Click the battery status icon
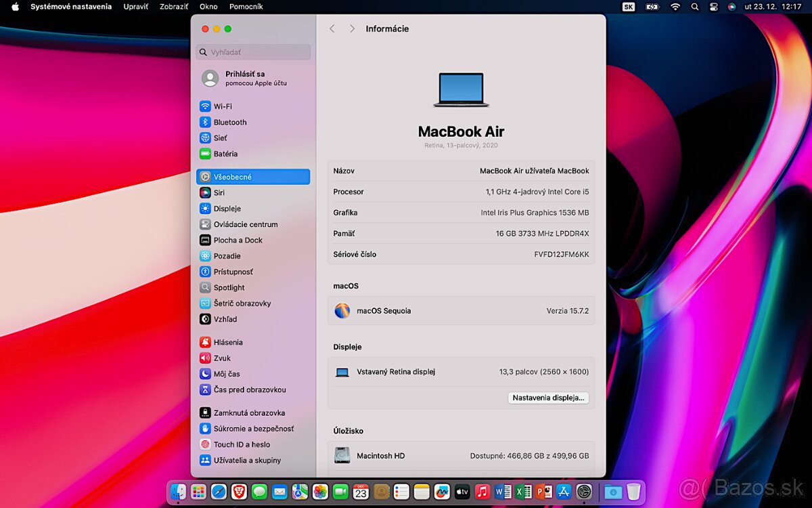The height and width of the screenshot is (508, 812). click(652, 7)
